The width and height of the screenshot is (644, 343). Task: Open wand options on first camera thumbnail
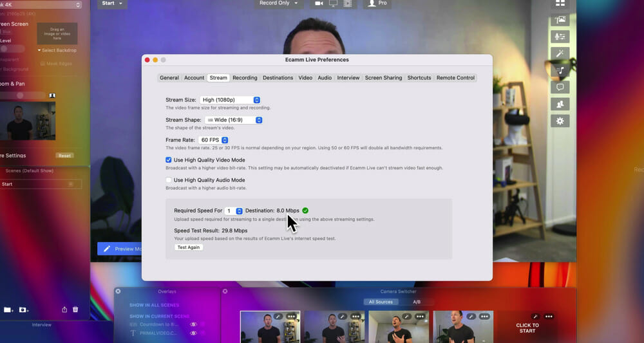pyautogui.click(x=278, y=317)
